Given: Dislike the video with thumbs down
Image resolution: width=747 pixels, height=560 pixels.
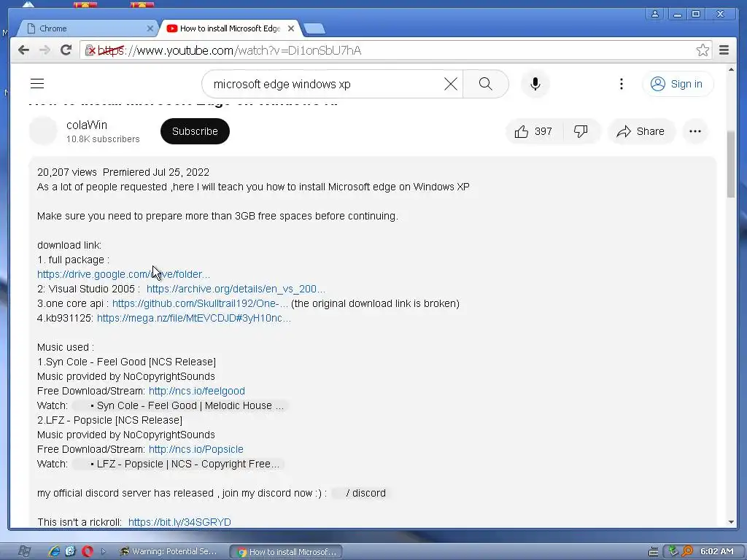Looking at the screenshot, I should (581, 131).
